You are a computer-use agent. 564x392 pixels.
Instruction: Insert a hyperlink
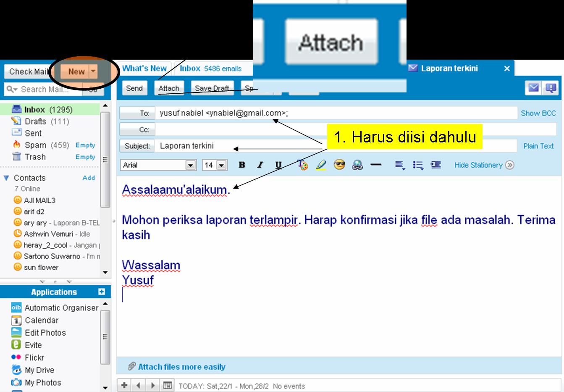pos(358,165)
